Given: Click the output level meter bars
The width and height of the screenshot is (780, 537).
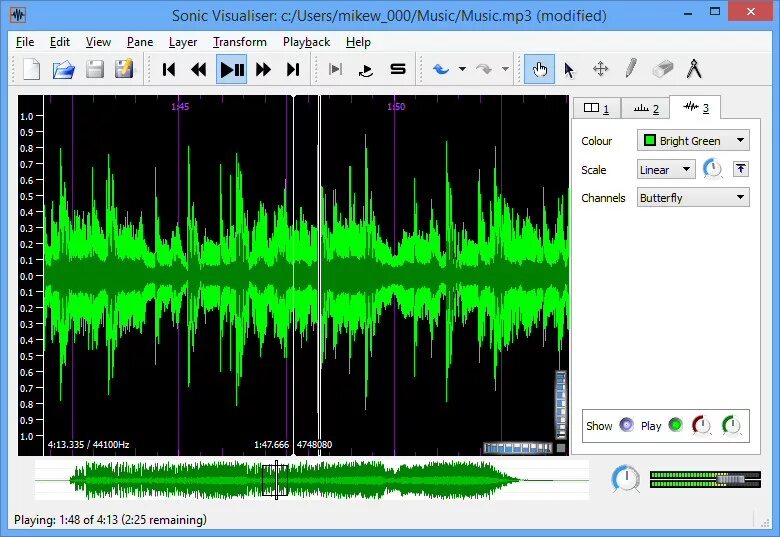Looking at the screenshot, I should [x=705, y=480].
